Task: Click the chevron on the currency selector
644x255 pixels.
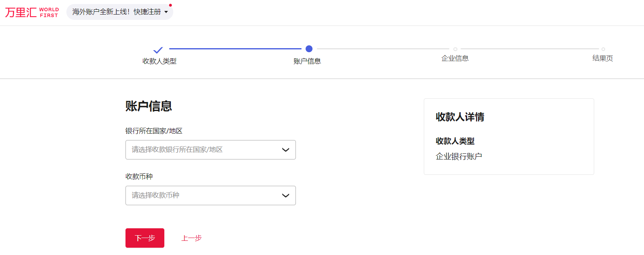Action: [x=285, y=195]
